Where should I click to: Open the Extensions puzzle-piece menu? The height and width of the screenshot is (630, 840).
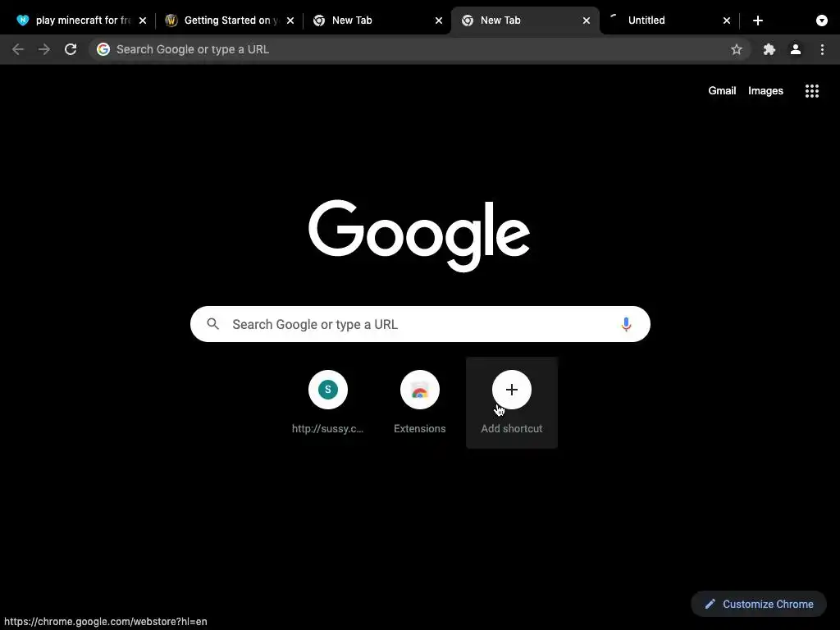tap(769, 49)
